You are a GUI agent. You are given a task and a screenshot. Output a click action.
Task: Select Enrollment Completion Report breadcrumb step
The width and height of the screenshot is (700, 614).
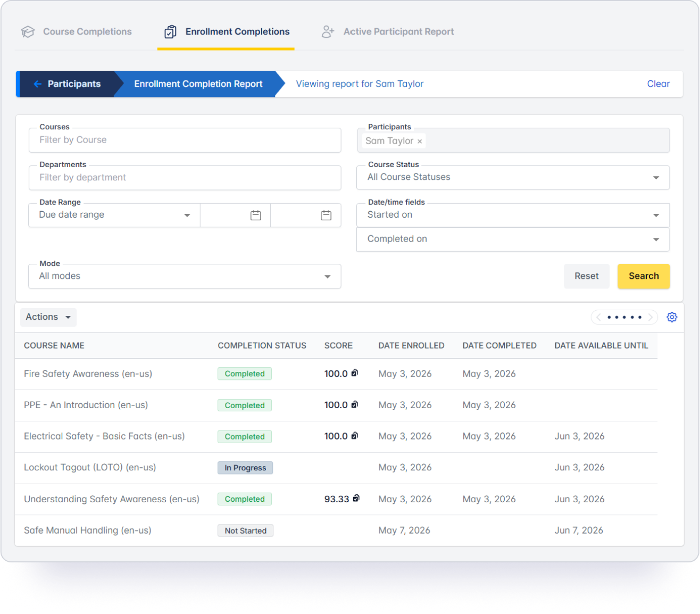[x=198, y=84]
